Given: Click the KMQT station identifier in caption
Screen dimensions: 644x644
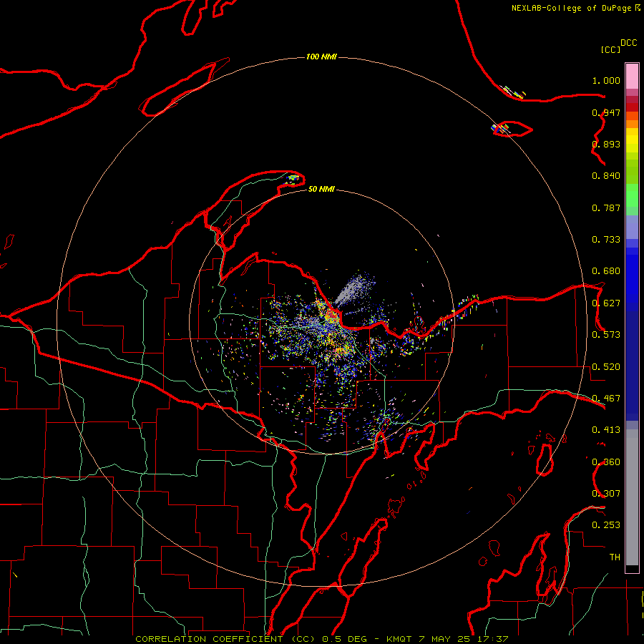Looking at the screenshot, I should coord(399,639).
